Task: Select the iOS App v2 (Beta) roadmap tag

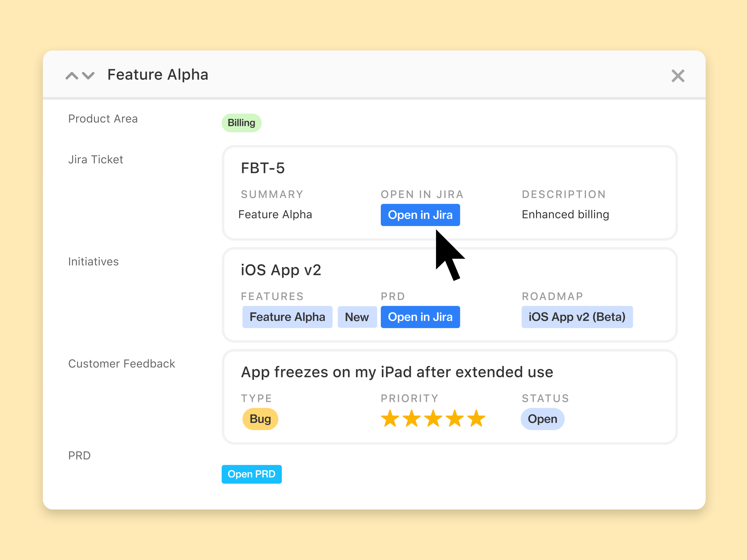Action: click(x=577, y=317)
